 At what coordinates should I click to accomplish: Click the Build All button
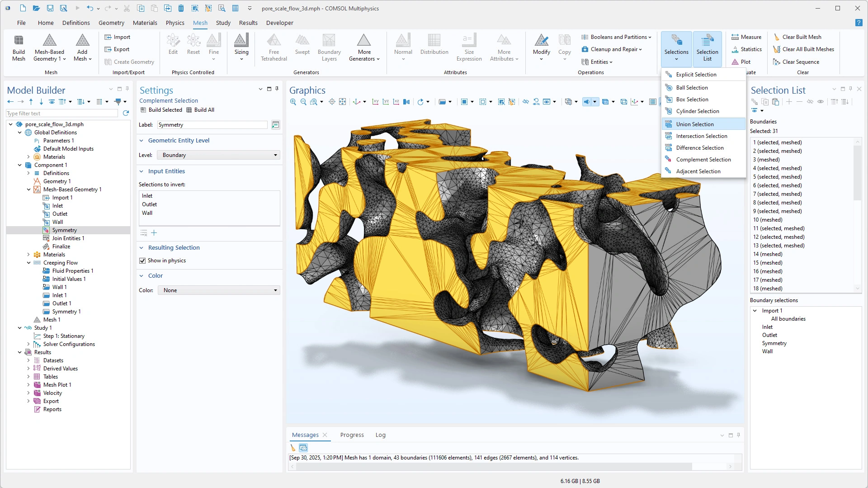coord(200,110)
